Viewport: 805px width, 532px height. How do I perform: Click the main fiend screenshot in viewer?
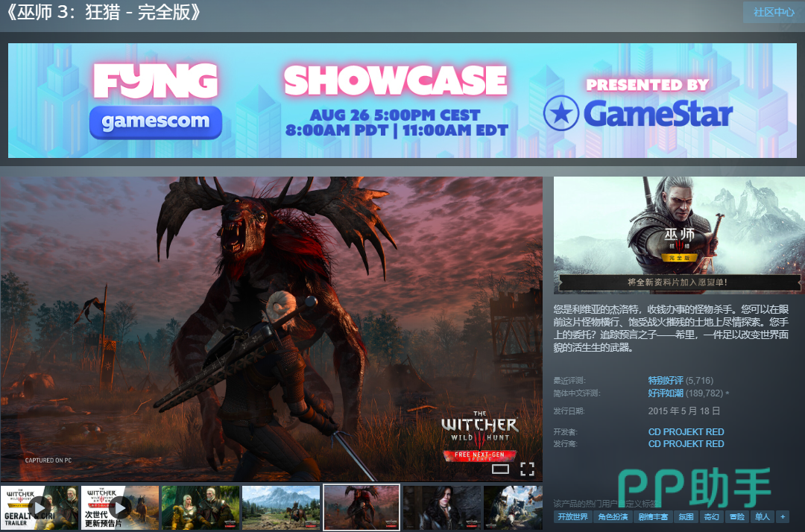tap(271, 329)
